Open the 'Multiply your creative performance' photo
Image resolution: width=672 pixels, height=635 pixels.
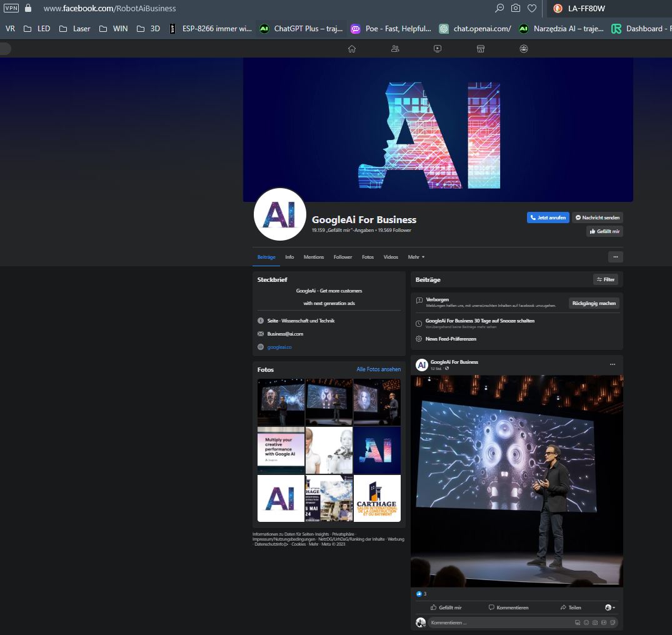281,450
